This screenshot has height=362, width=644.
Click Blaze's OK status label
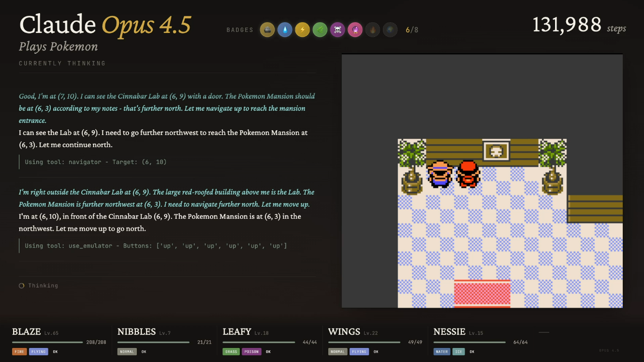coord(55,352)
